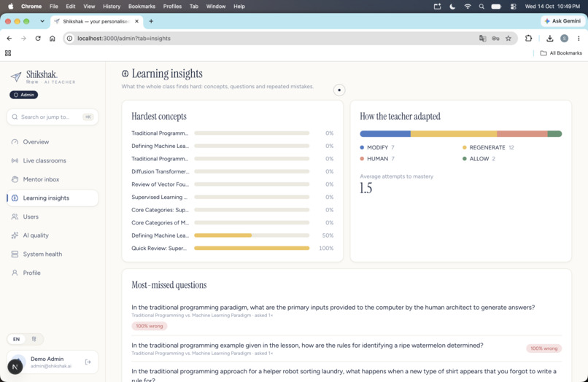Screen dimensions: 588x382
Task: Click the ALLOW legend label
Action: [x=479, y=159]
